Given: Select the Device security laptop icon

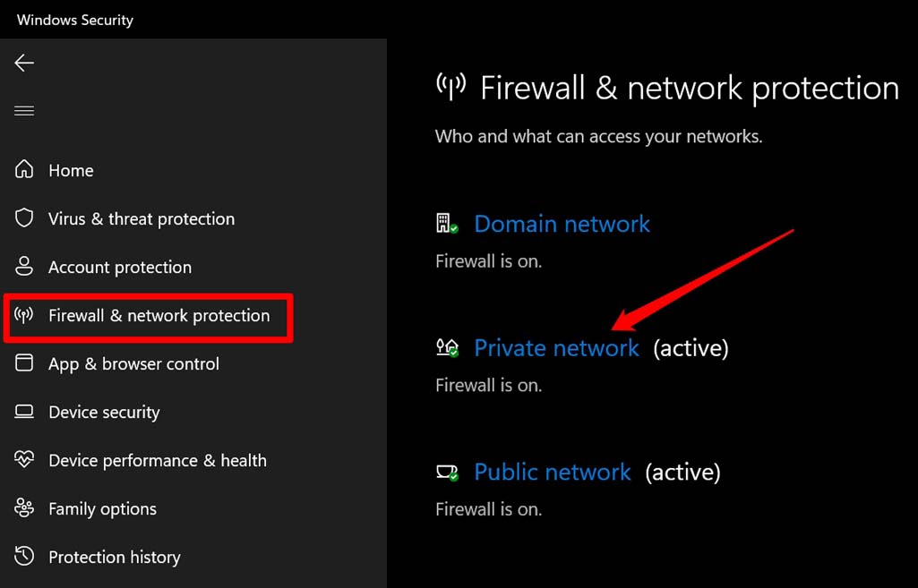Looking at the screenshot, I should pyautogui.click(x=23, y=412).
